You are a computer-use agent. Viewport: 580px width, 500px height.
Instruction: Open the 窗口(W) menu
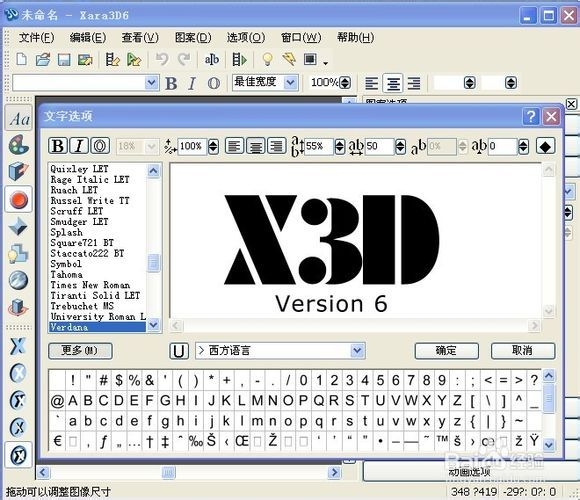301,37
